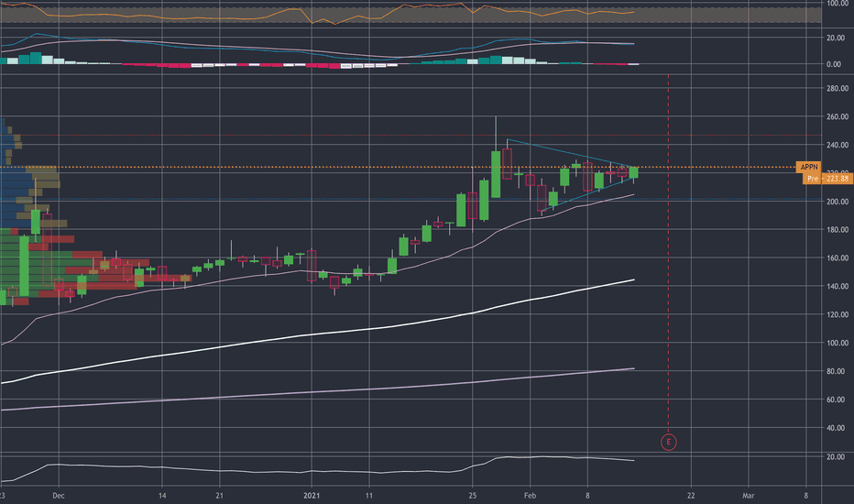Select the tall green candle peaking near 260
854x504 pixels.
click(x=496, y=174)
